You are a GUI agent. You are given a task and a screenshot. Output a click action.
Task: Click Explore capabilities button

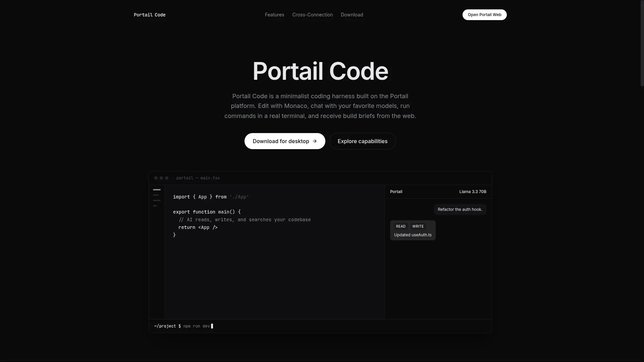coord(363,141)
